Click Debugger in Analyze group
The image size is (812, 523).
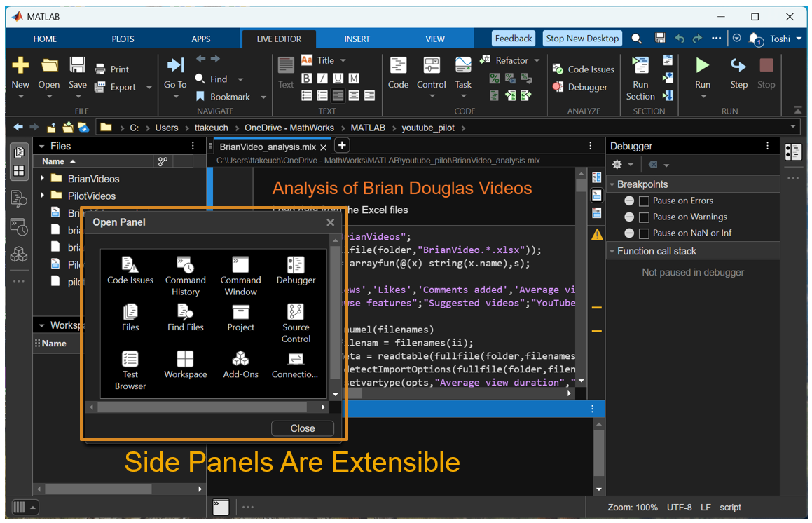pos(580,87)
